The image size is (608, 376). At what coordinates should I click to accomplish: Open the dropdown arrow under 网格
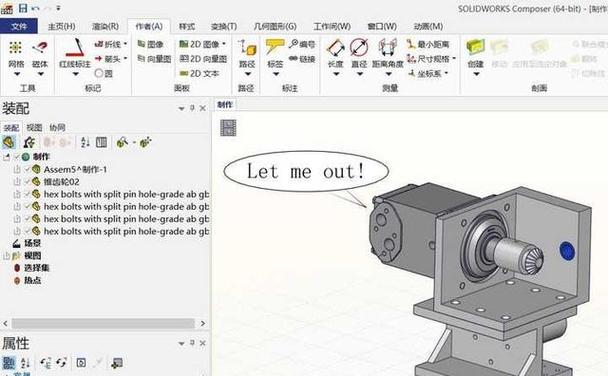coord(16,74)
